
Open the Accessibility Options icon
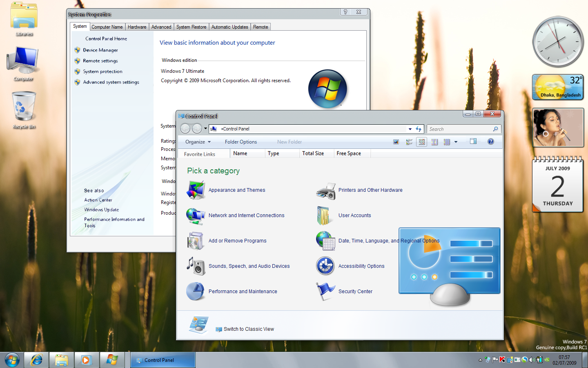pyautogui.click(x=325, y=266)
